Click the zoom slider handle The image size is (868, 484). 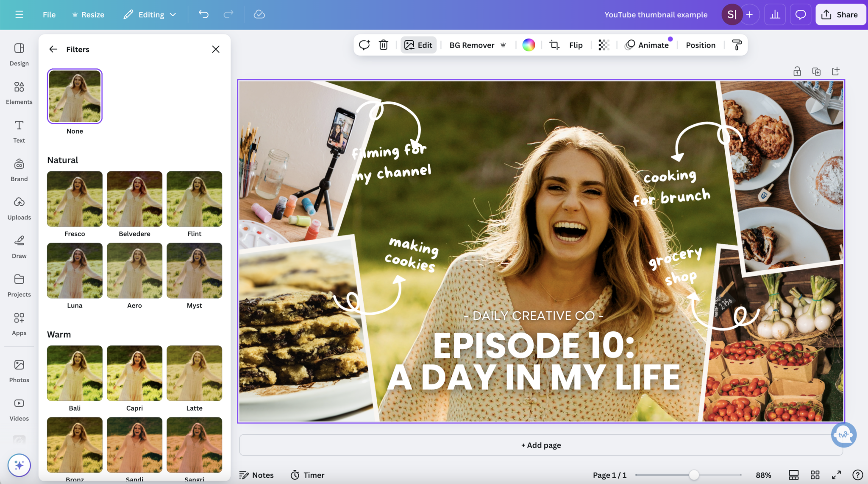[x=693, y=475]
